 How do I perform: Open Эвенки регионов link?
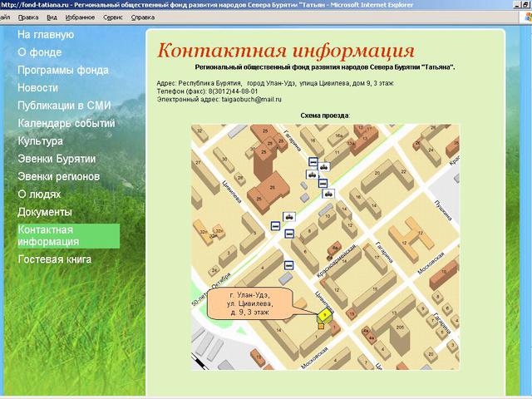[x=59, y=176]
